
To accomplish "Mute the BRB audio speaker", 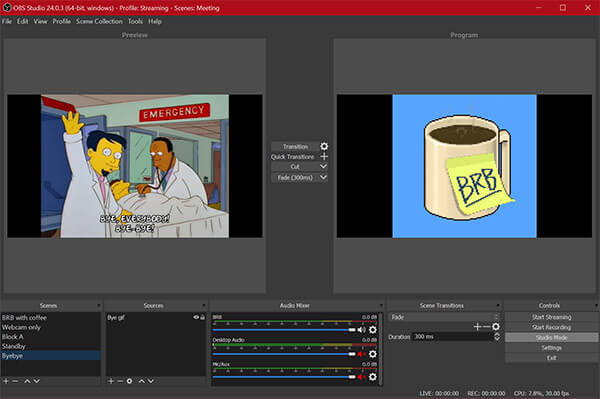I will pyautogui.click(x=361, y=330).
